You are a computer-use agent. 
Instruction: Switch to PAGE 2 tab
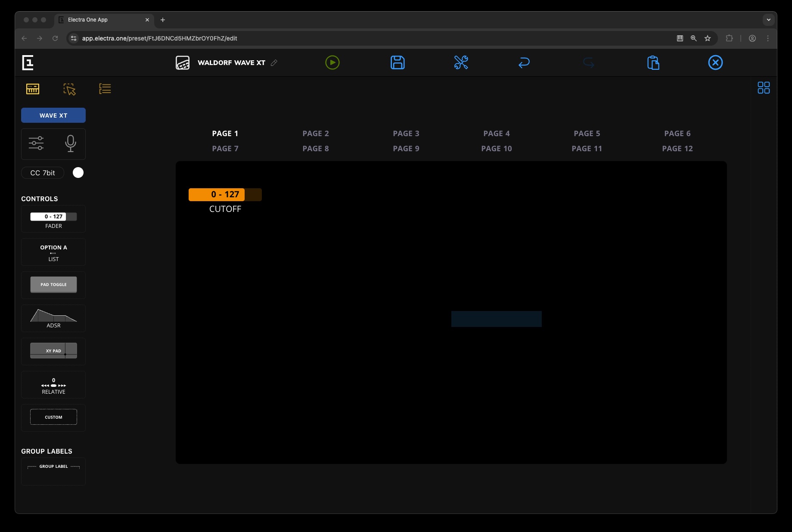(315, 134)
